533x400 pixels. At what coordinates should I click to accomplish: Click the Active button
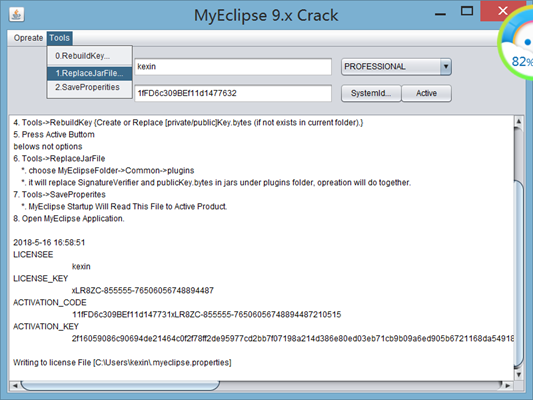pyautogui.click(x=427, y=93)
